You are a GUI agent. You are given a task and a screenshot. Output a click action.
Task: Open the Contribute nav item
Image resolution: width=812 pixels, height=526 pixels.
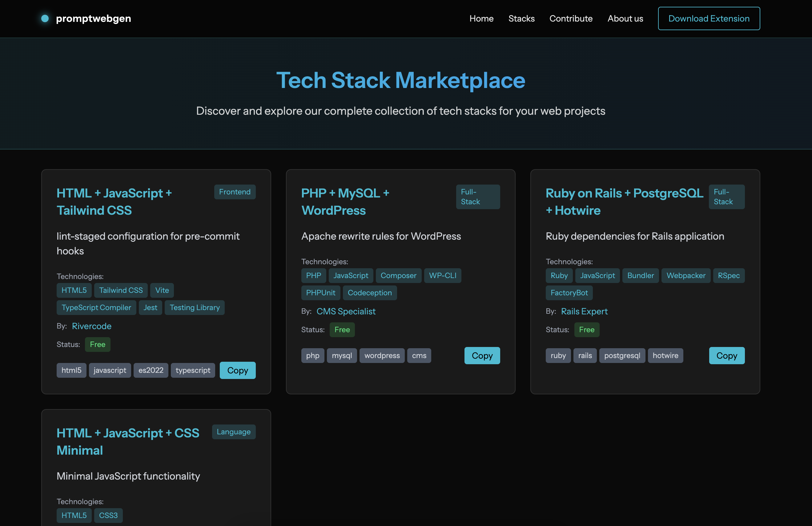point(571,18)
